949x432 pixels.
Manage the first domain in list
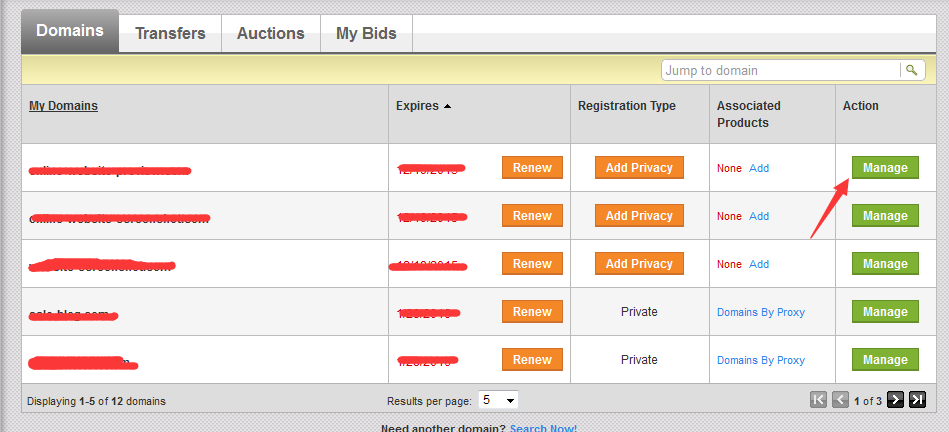(885, 168)
